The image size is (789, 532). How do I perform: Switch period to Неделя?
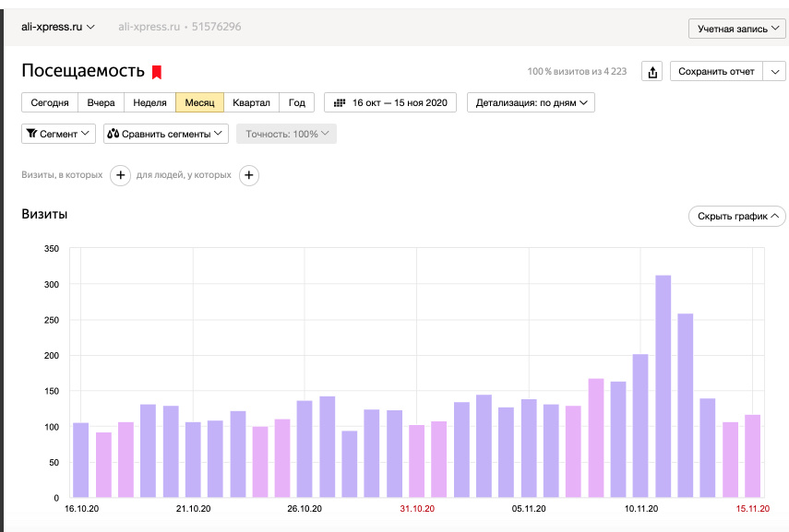(149, 103)
